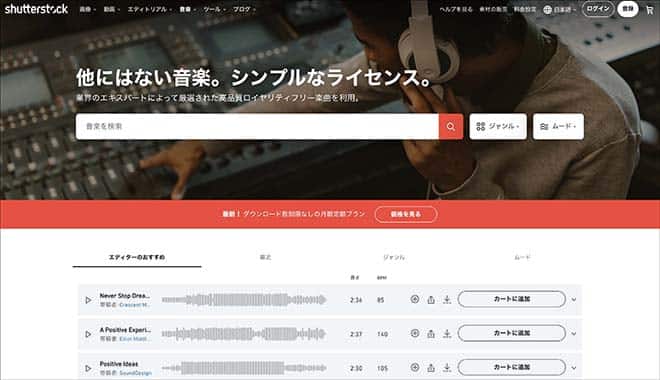Open the Never Stop Drea... track title
The width and height of the screenshot is (660, 380).
point(125,296)
